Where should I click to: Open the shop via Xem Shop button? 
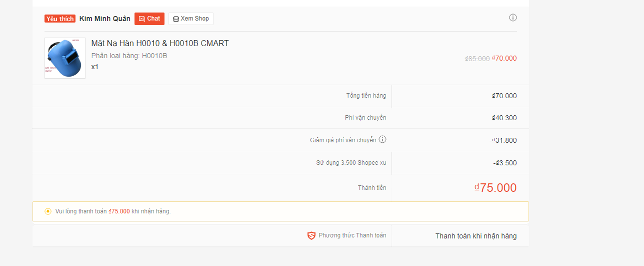point(191,19)
